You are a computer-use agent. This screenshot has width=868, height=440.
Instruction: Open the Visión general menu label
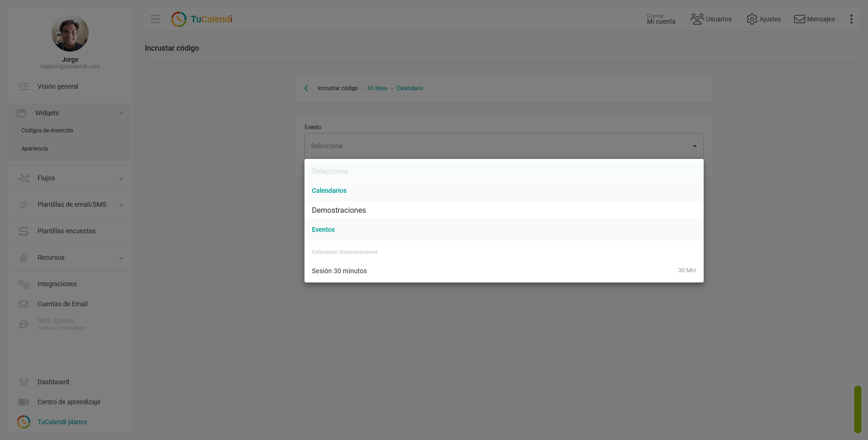58,86
